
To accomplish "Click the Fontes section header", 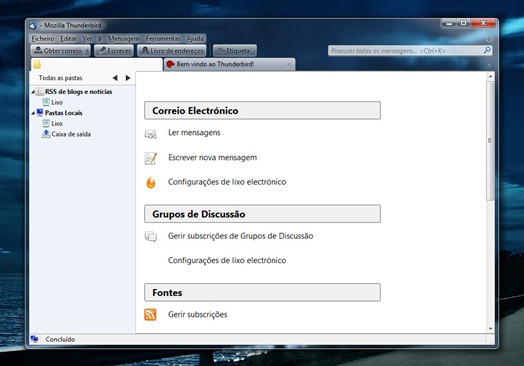I will (262, 292).
